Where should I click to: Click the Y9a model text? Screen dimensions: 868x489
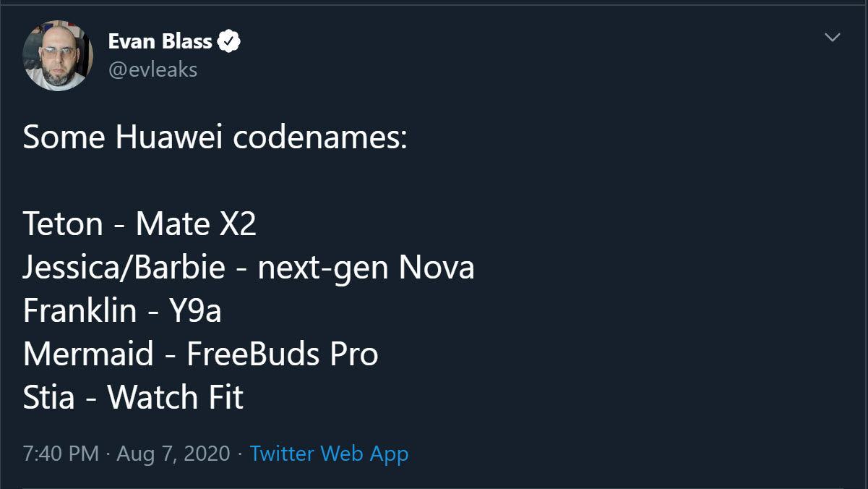195,311
